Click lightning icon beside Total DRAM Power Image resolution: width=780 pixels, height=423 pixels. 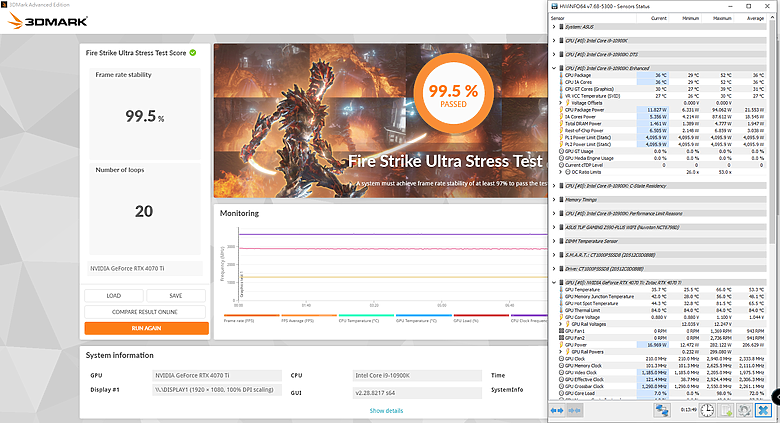[x=561, y=123]
